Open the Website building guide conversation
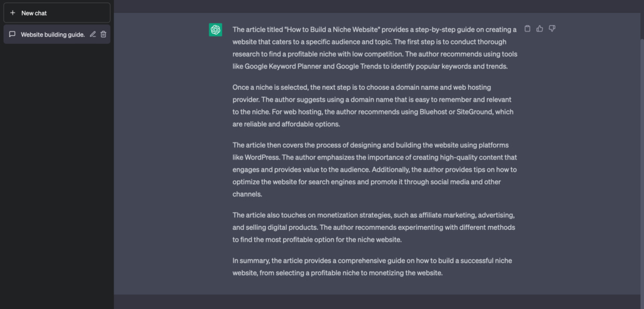Viewport: 644px width, 309px height. tap(53, 34)
